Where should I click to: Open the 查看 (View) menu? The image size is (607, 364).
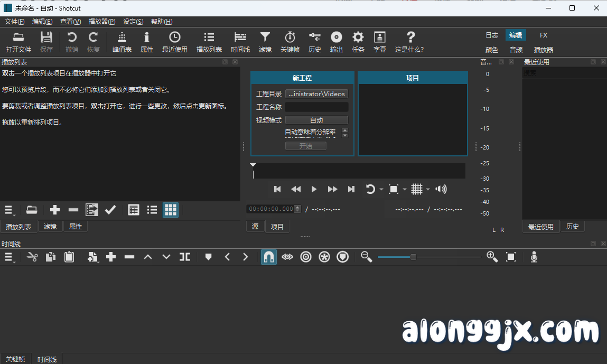tap(70, 22)
